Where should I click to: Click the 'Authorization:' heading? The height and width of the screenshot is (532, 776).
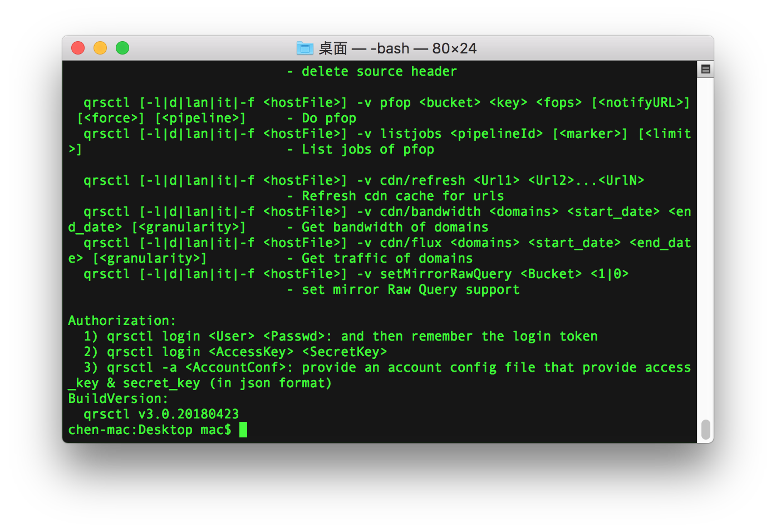[122, 321]
